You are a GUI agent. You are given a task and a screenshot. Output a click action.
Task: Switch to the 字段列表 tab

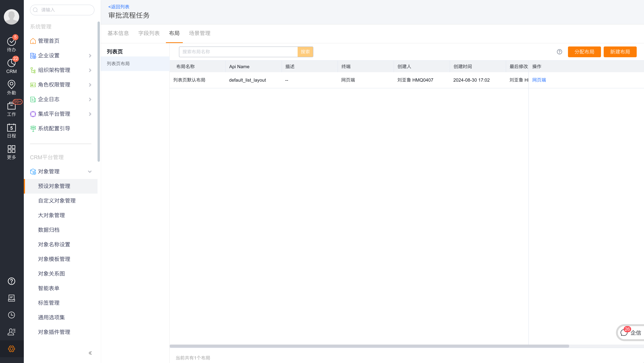tap(149, 33)
